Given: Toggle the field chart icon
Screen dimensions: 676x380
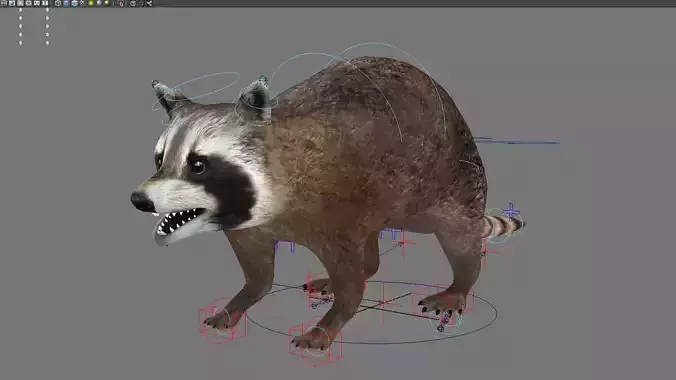Looking at the screenshot, I should pyautogui.click(x=37, y=3).
